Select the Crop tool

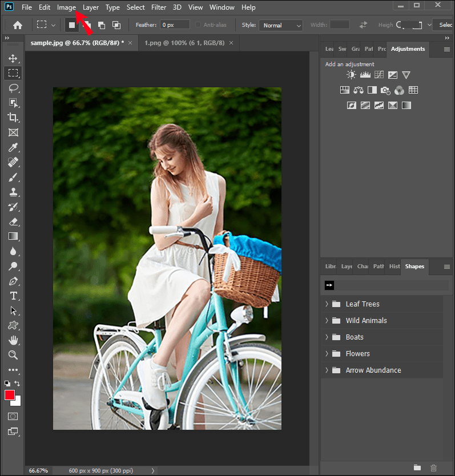coord(13,118)
